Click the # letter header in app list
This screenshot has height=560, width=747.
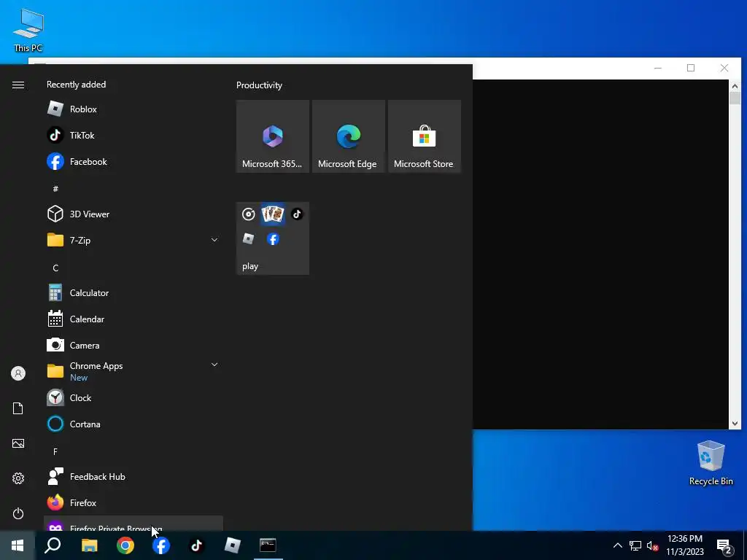55,189
